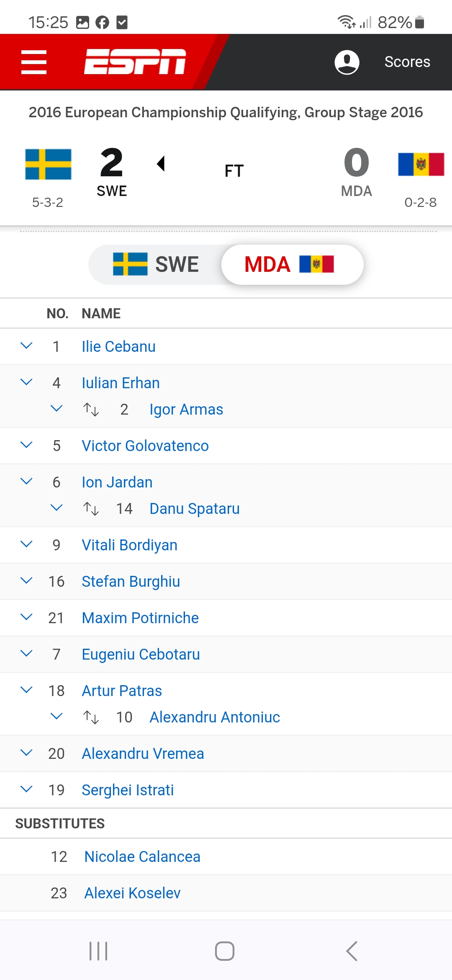Tap the Android back navigation button
The image size is (452, 980).
[352, 951]
